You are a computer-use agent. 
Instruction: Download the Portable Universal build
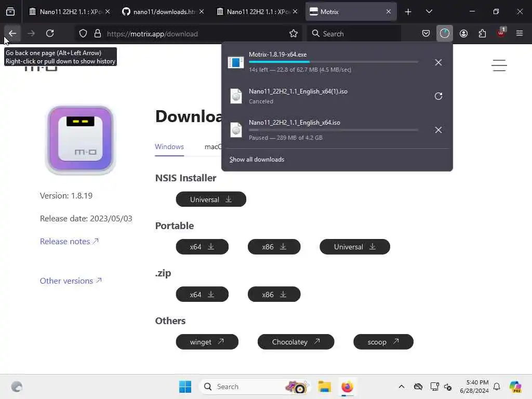(355, 247)
